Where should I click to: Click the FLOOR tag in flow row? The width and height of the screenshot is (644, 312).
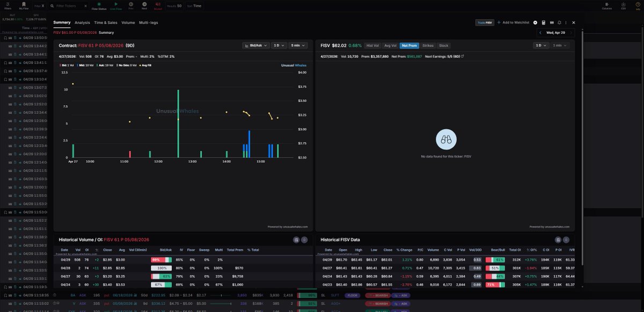tap(353, 295)
